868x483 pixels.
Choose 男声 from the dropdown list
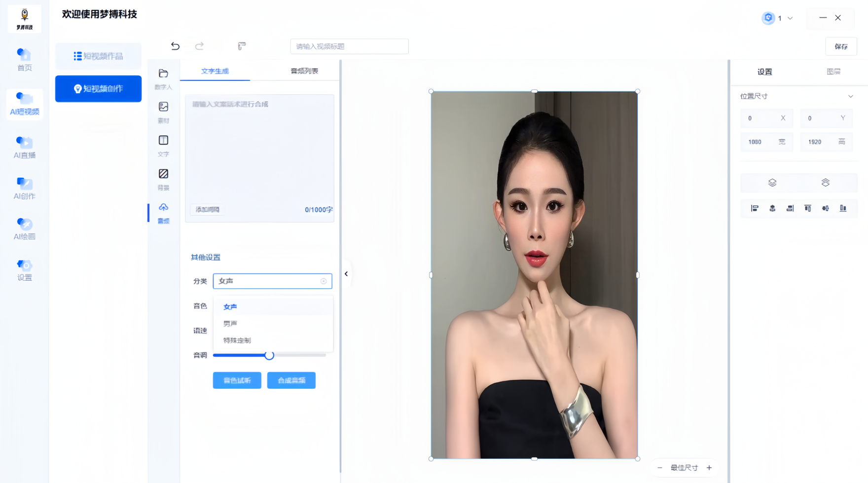(x=273, y=324)
